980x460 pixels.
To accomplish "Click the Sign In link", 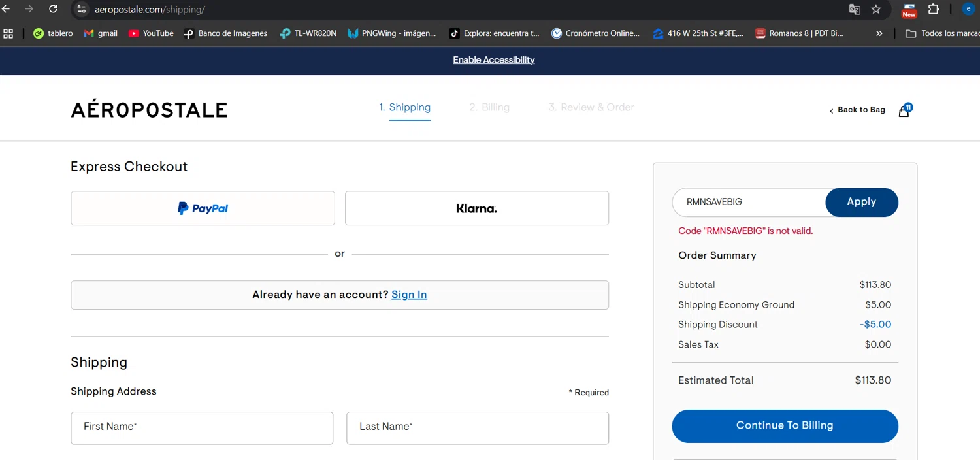I will tap(409, 295).
